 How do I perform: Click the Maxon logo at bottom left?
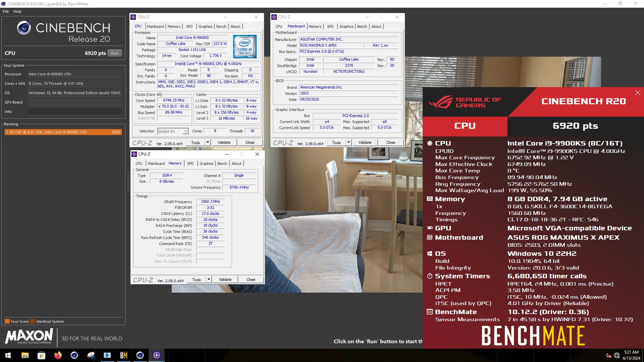point(29,336)
